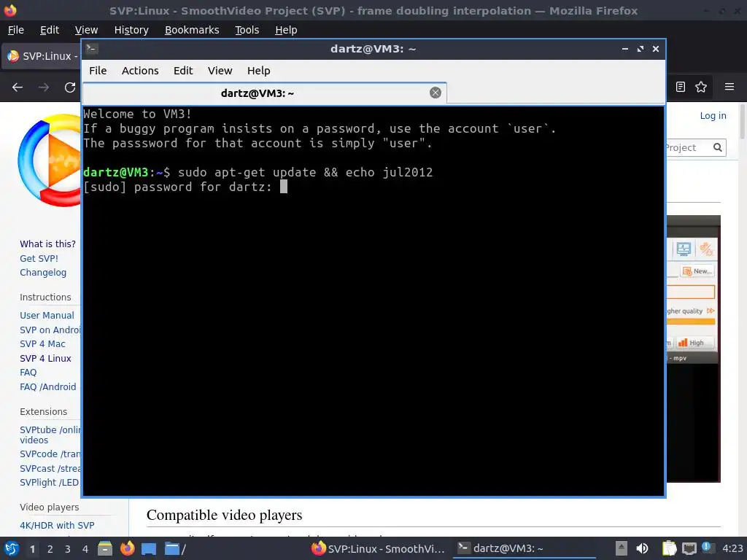
Task: Open the volume control speaker icon
Action: [642, 548]
